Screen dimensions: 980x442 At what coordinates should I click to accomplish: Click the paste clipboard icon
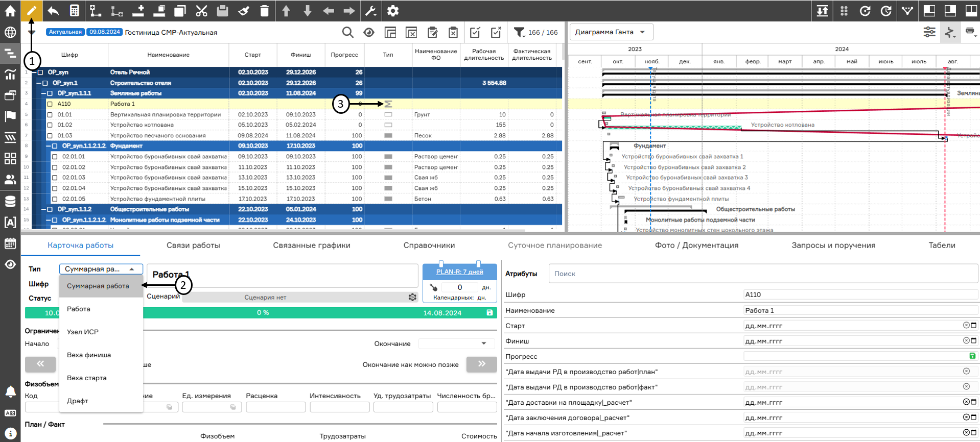tap(222, 11)
